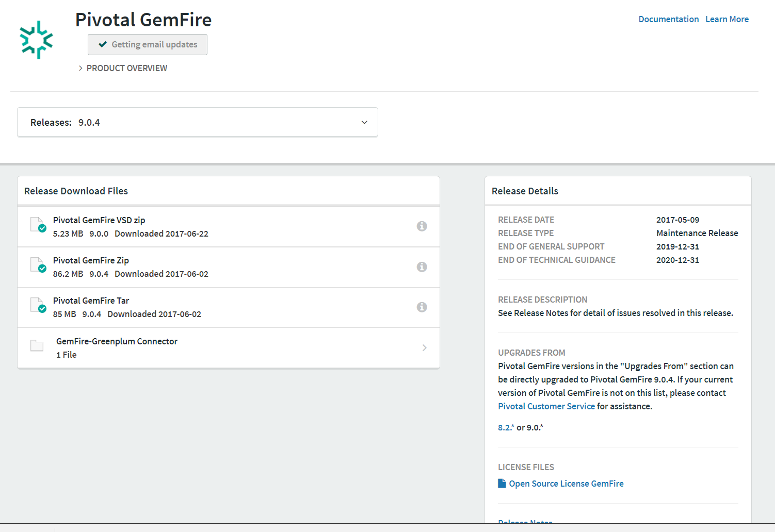Click the GemFire-Greenplum Connector folder icon
Viewport: 775px width, 532px height.
coord(37,345)
